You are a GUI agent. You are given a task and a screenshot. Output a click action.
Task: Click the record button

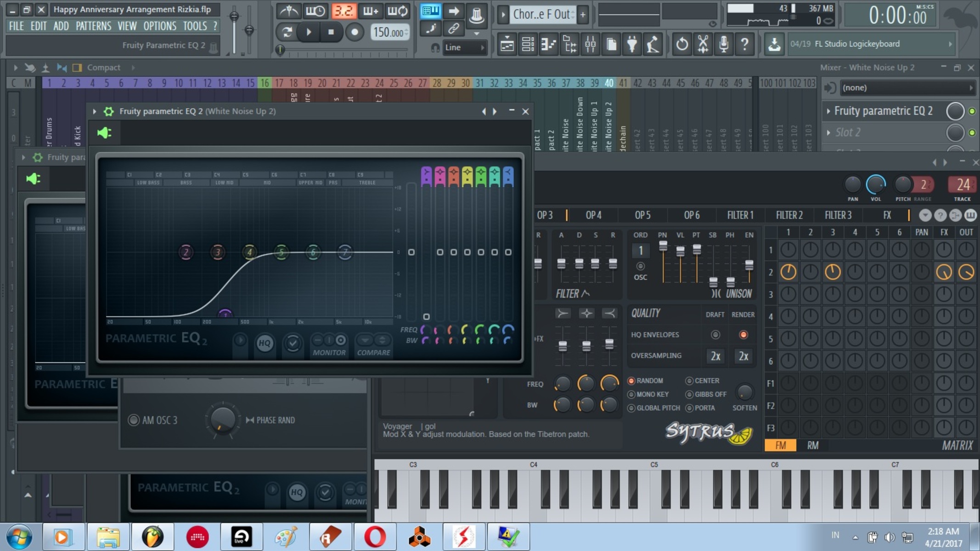pos(354,32)
